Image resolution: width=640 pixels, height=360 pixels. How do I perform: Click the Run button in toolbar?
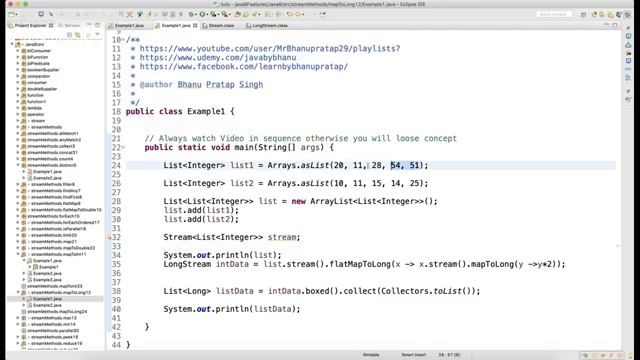tap(202, 14)
